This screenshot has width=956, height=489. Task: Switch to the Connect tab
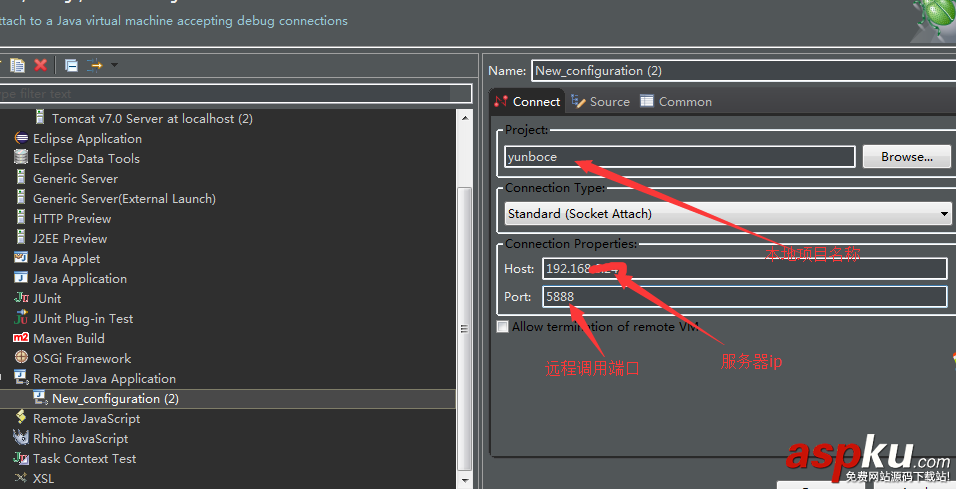(528, 102)
